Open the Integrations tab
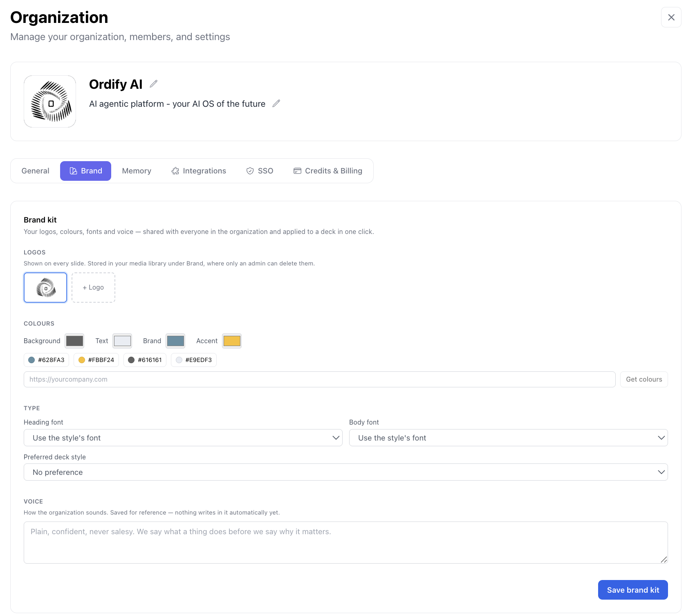 (199, 171)
